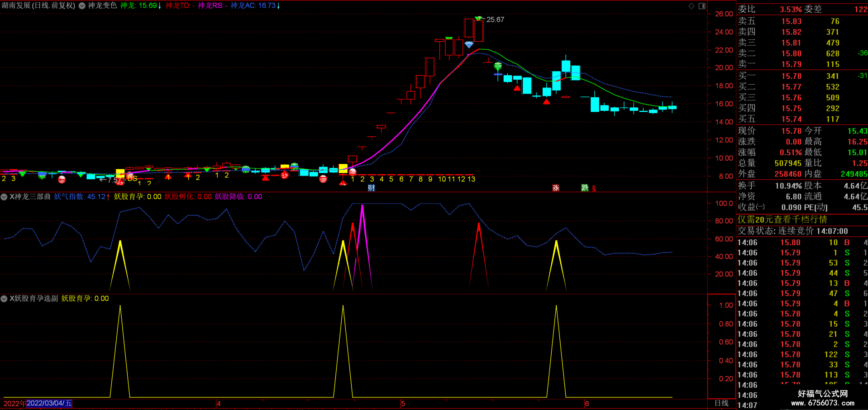This screenshot has height=410, width=868.
Task: Click the red dollar sign marker
Action: click(594, 188)
